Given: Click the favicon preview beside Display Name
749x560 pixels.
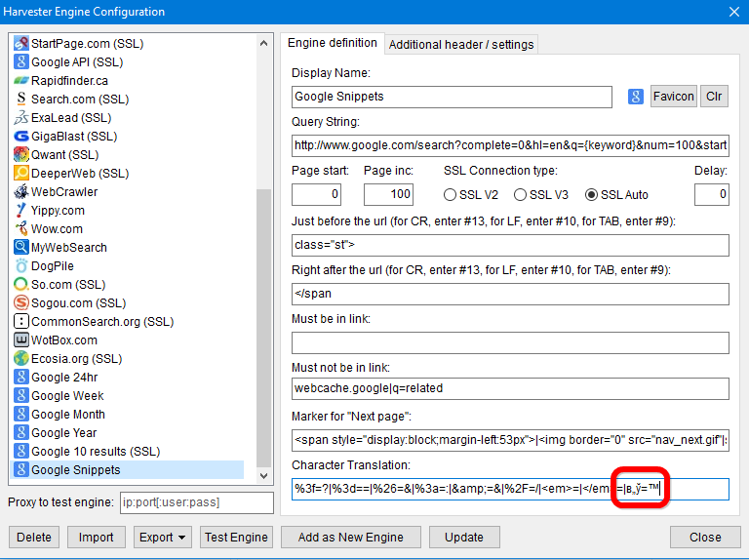Looking at the screenshot, I should [635, 97].
